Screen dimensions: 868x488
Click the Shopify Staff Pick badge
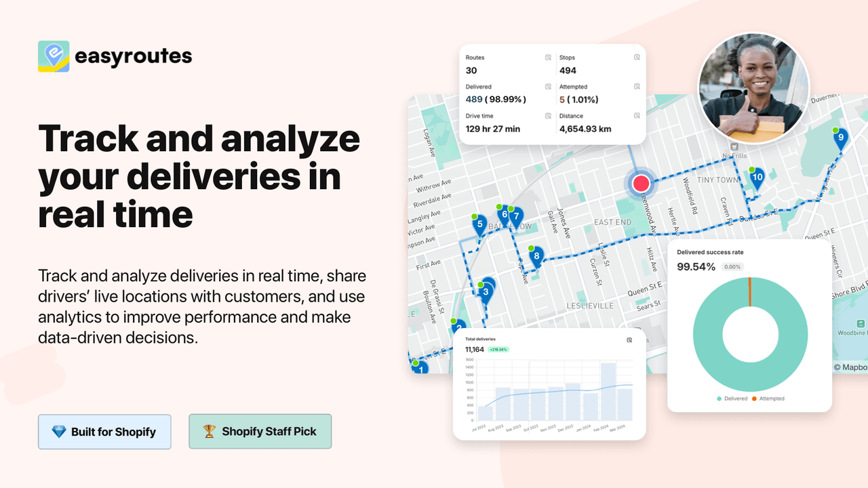(x=260, y=431)
